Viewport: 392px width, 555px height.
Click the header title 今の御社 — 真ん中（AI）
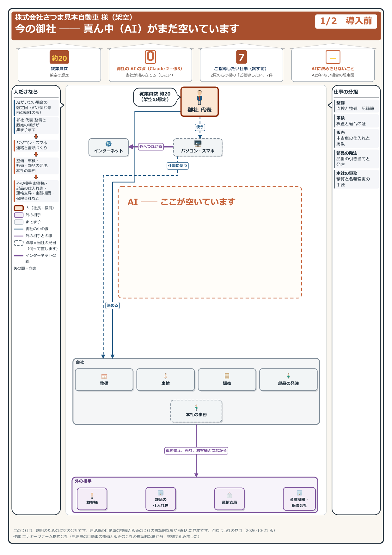pyautogui.click(x=127, y=29)
